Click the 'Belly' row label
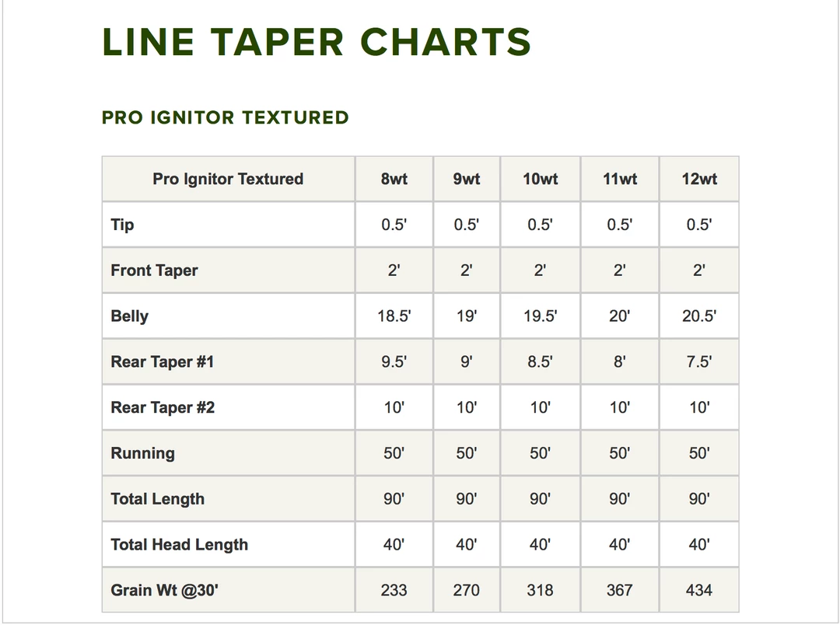The image size is (840, 625). click(130, 316)
